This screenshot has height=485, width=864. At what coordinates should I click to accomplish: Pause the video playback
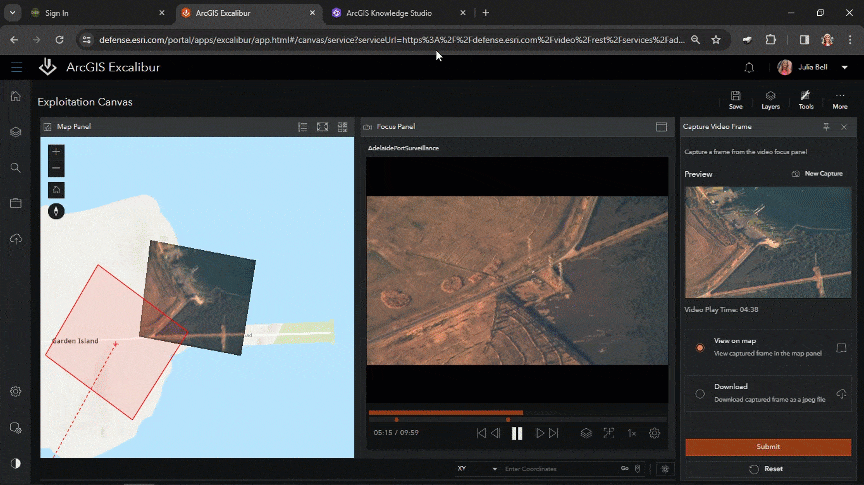(x=517, y=433)
